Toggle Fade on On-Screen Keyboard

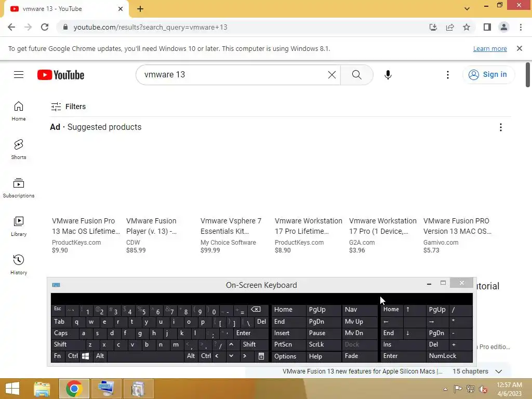359,356
